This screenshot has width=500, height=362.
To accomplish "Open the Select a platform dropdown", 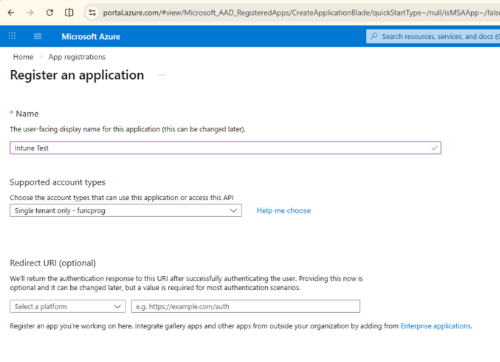I will [68, 306].
